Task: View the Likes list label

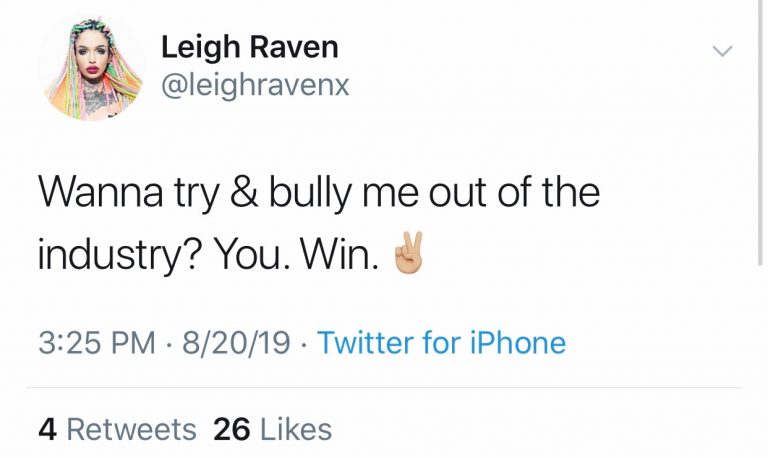Action: click(x=295, y=430)
